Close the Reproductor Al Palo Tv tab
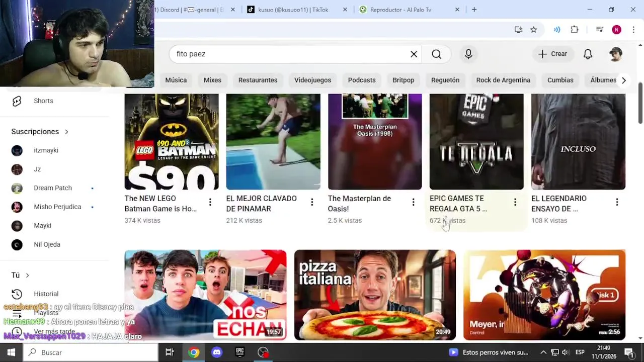644x362 pixels. [x=457, y=10]
